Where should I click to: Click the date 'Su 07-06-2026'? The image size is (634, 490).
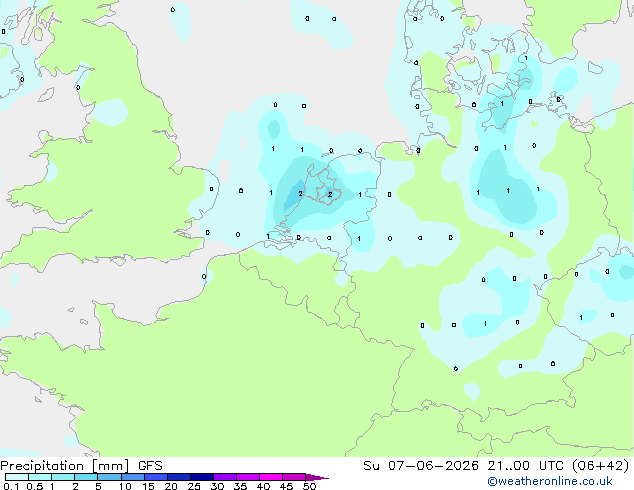(x=421, y=466)
